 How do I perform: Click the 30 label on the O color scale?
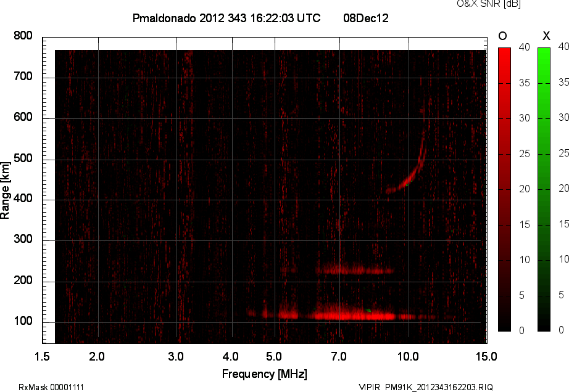(x=524, y=118)
